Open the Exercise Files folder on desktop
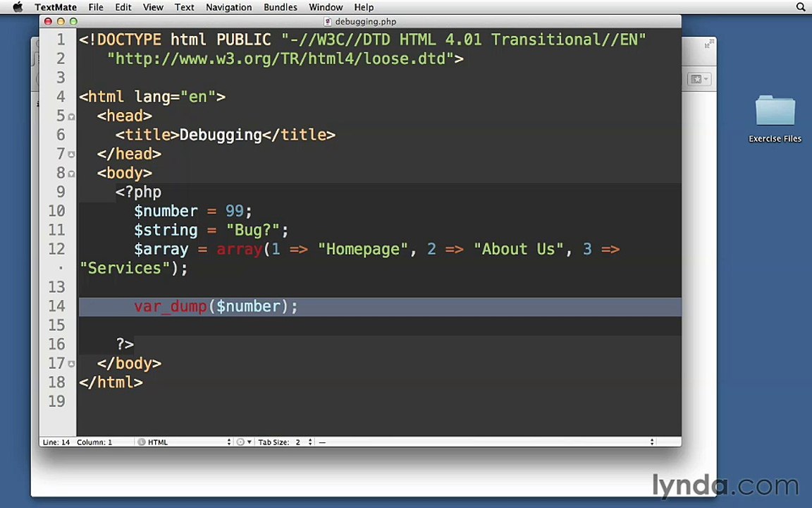The image size is (812, 508). (775, 119)
